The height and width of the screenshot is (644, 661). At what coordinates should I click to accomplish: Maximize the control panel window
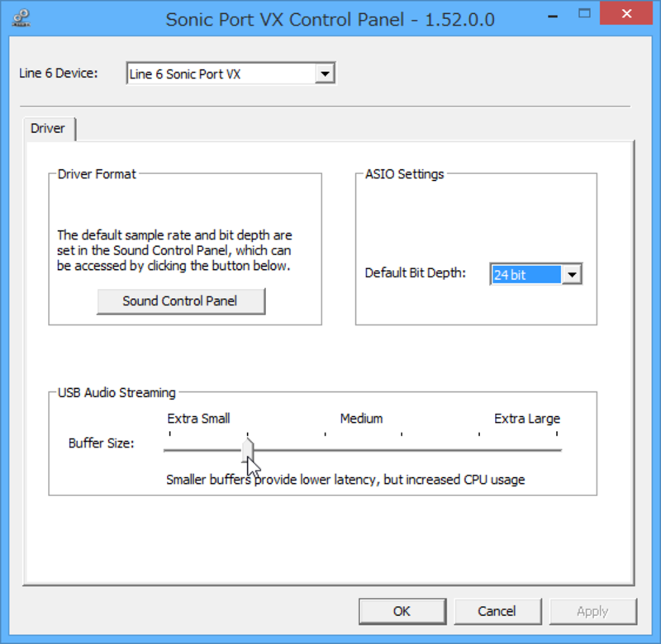pyautogui.click(x=584, y=14)
